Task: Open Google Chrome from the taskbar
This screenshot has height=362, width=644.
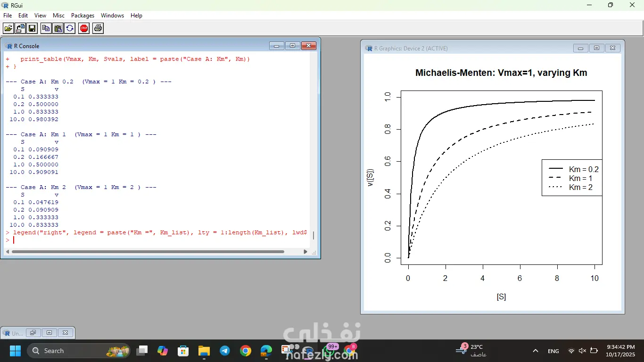Action: click(246, 351)
